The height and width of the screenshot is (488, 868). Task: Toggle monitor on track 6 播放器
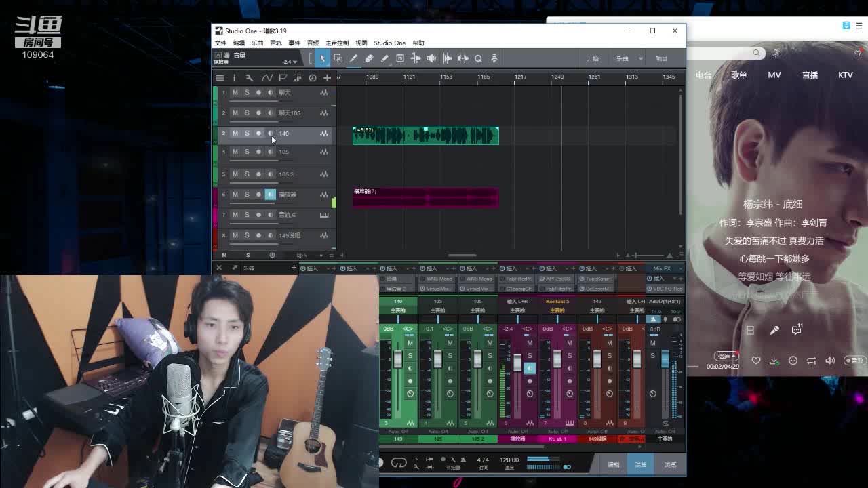pyautogui.click(x=270, y=195)
